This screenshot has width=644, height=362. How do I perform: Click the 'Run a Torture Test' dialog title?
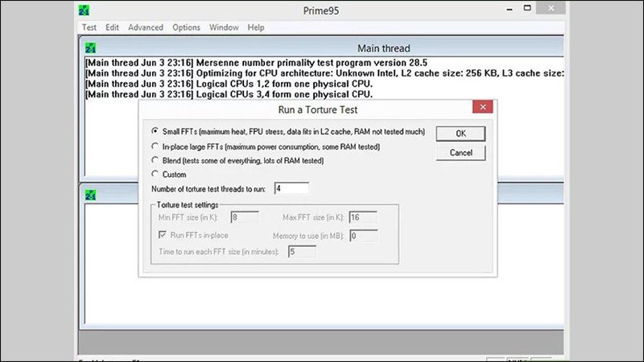click(318, 110)
